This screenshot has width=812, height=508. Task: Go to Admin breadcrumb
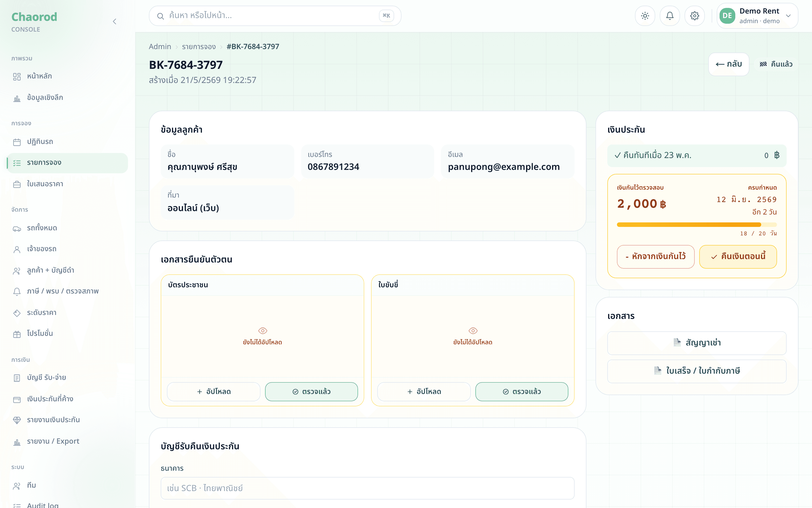click(x=160, y=47)
